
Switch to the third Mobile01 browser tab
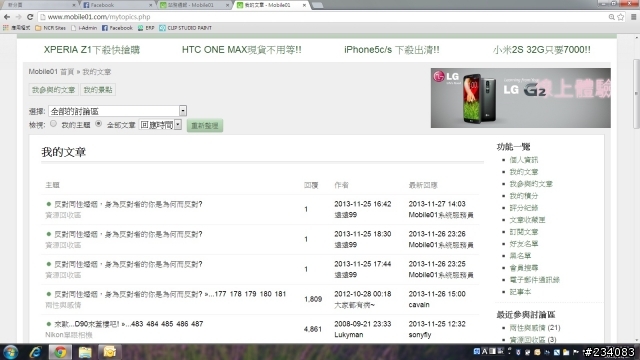click(193, 5)
